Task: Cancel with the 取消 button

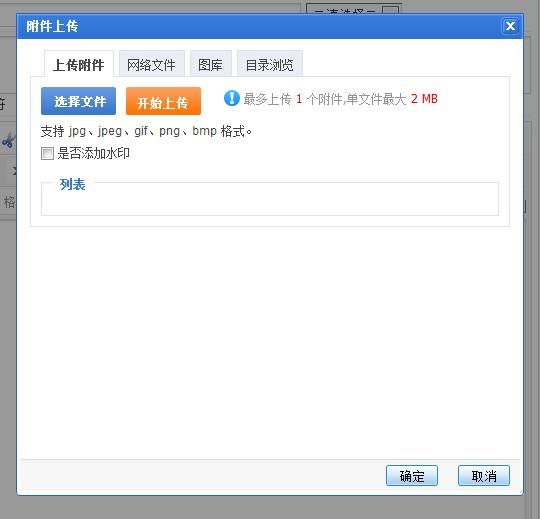Action: [x=484, y=476]
